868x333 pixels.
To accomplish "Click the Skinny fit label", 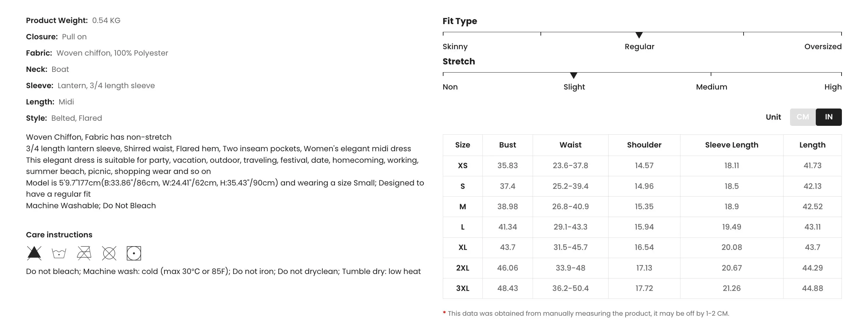I will pos(455,46).
